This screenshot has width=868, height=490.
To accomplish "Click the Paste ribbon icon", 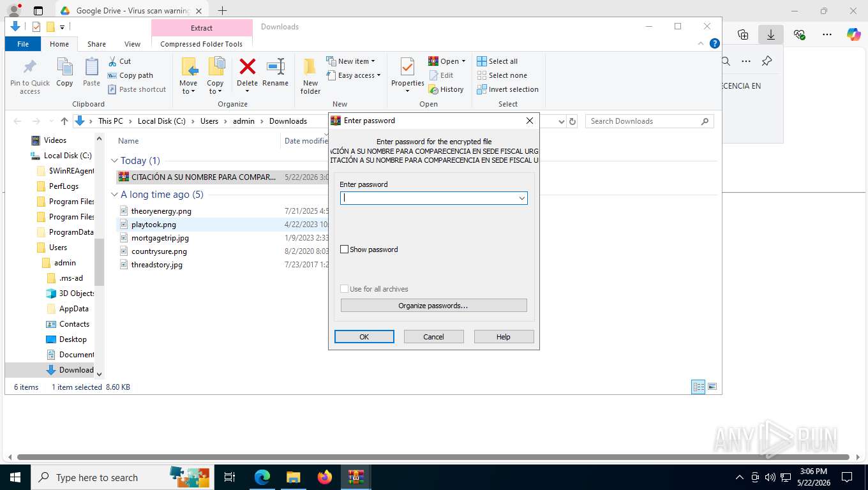I will click(x=91, y=67).
